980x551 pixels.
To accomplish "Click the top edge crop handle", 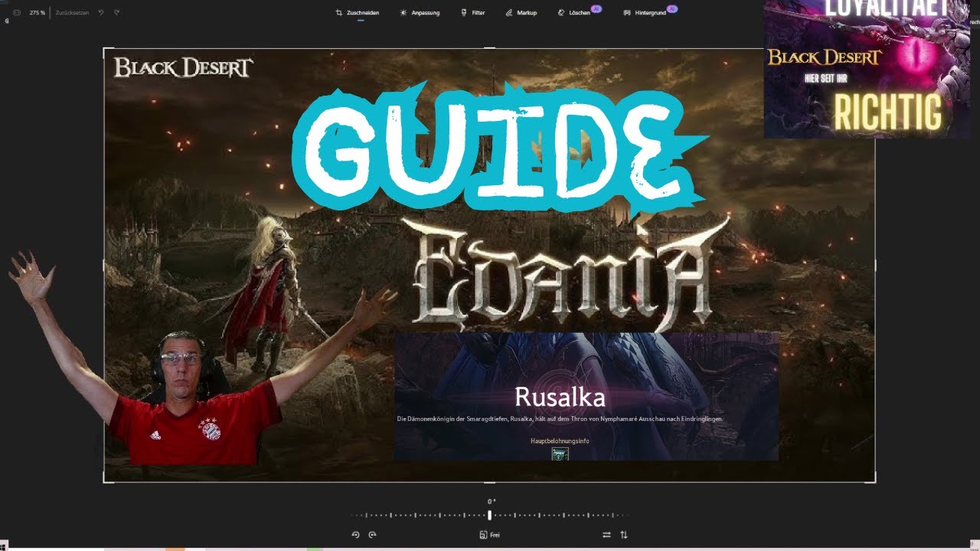I will coord(490,48).
